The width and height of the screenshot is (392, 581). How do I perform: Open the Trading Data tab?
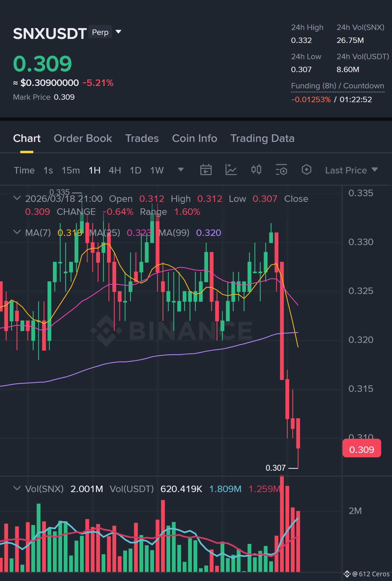[x=262, y=138]
